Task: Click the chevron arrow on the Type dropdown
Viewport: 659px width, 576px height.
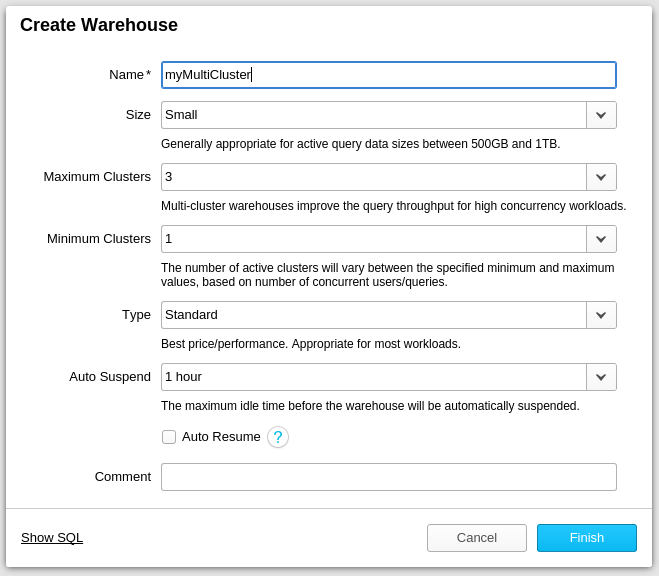Action: tap(601, 315)
